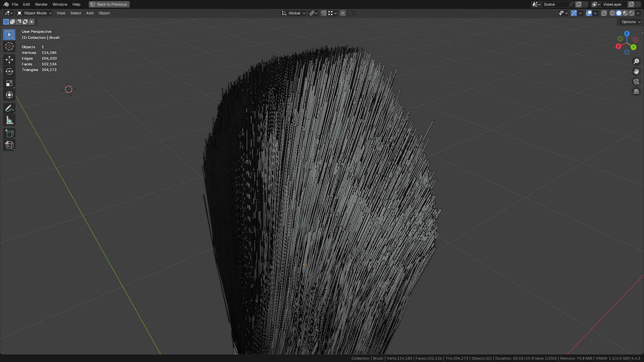The image size is (644, 362).
Task: Switch to rendered viewport shading
Action: [632, 13]
